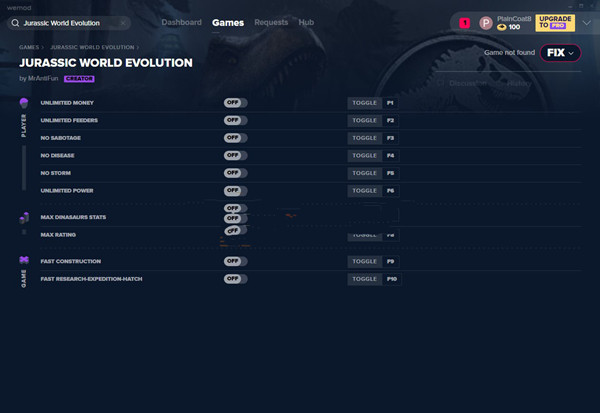Select the MAX RATING cheat label
Screen dimensions: 600x413
58,235
